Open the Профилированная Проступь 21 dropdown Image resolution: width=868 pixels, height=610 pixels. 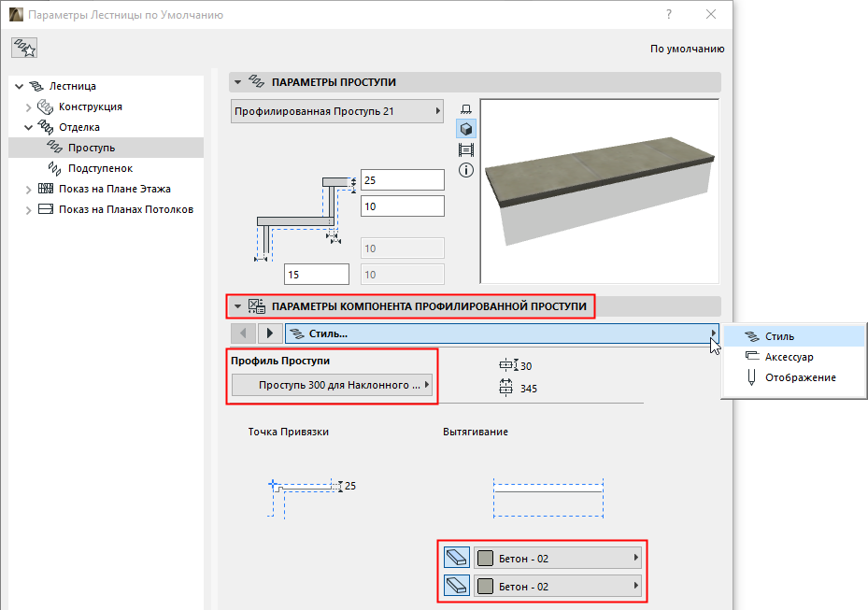pos(336,111)
